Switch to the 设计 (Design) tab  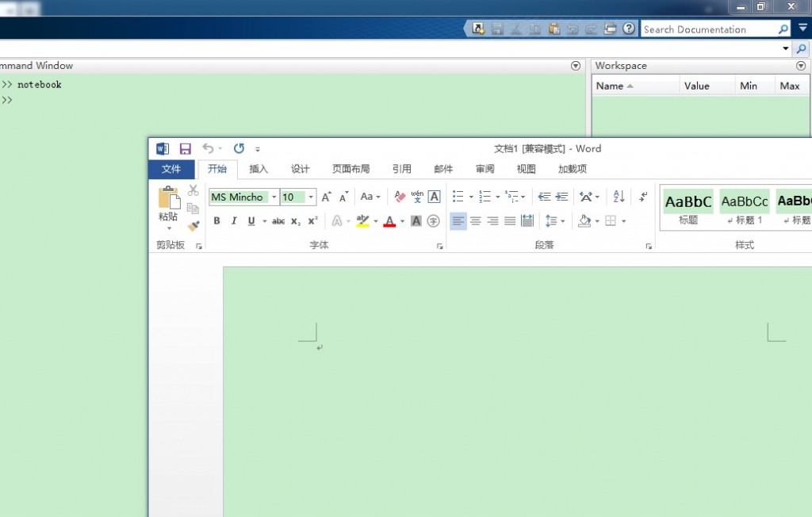point(300,169)
